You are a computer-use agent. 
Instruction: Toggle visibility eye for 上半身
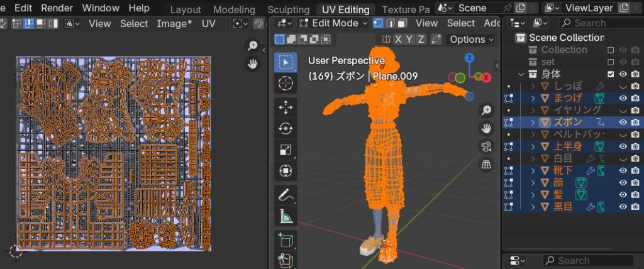[x=623, y=146]
